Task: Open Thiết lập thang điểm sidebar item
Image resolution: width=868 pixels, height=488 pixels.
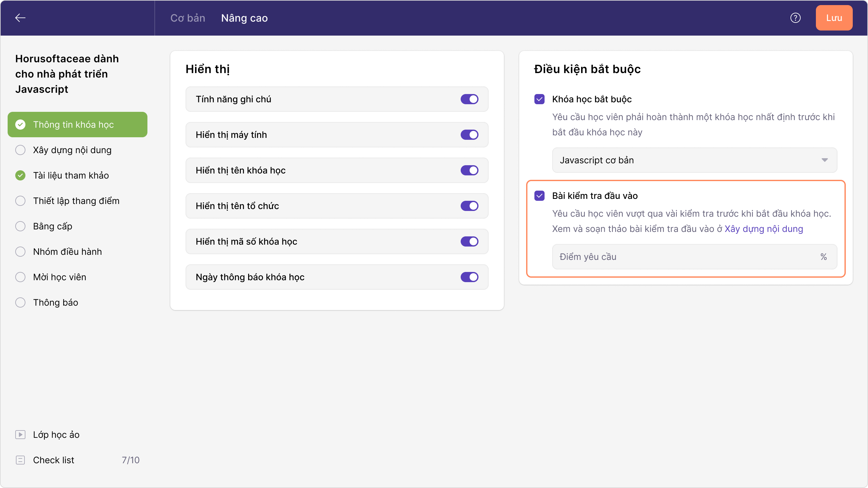Action: click(x=76, y=201)
